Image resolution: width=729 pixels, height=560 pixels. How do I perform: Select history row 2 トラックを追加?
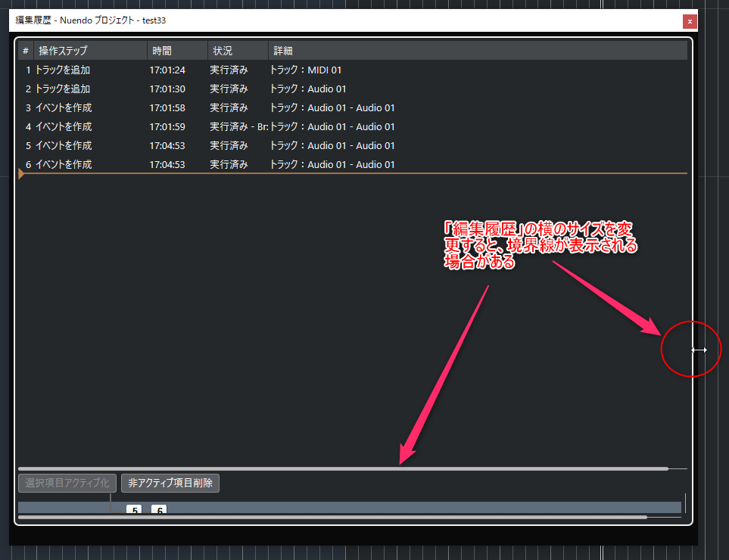353,89
